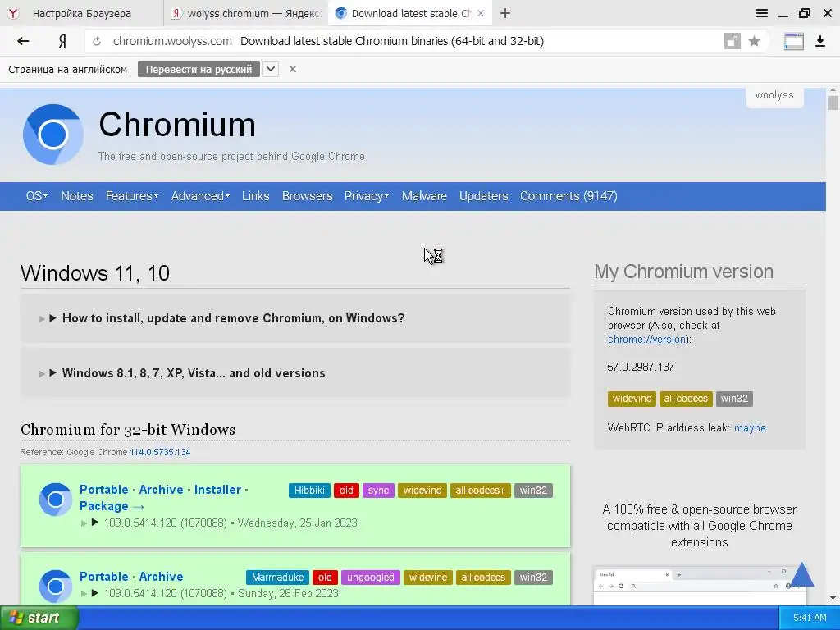Open the site protection lock icon
The image size is (840, 630).
(732, 41)
